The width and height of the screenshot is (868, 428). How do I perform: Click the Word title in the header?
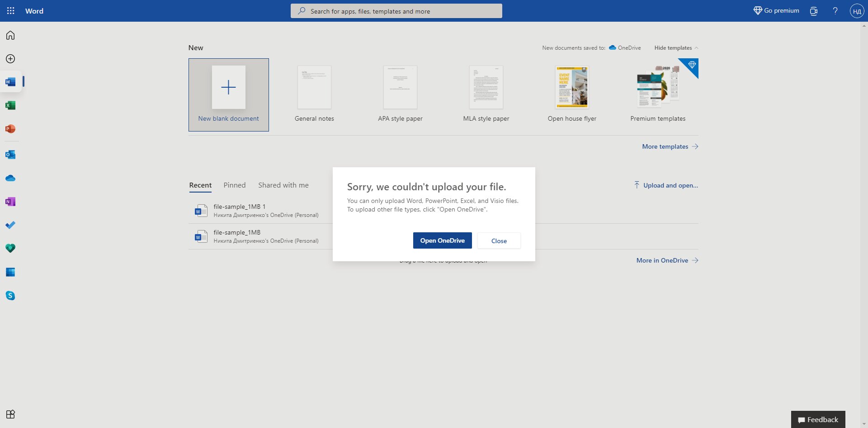[x=34, y=11]
